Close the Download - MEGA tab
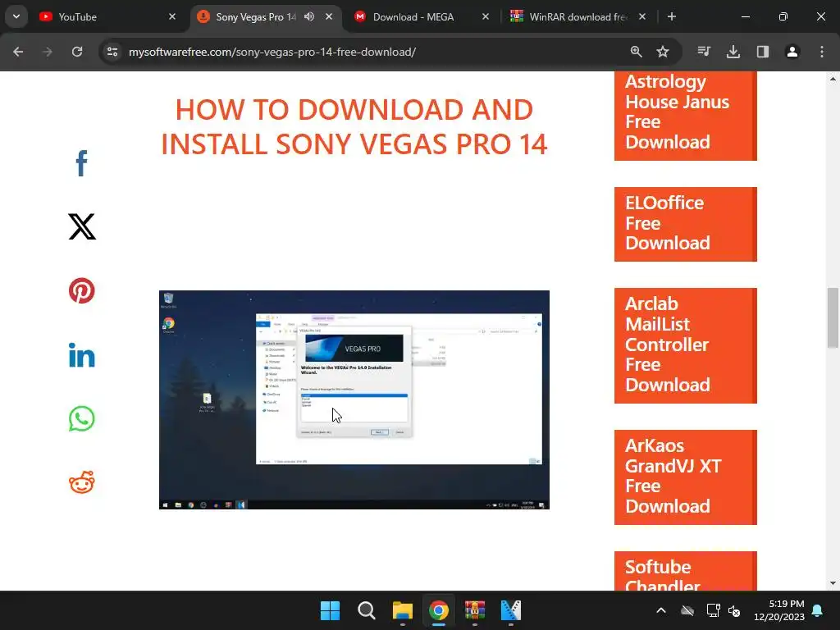Viewport: 840px width, 630px height. [486, 16]
